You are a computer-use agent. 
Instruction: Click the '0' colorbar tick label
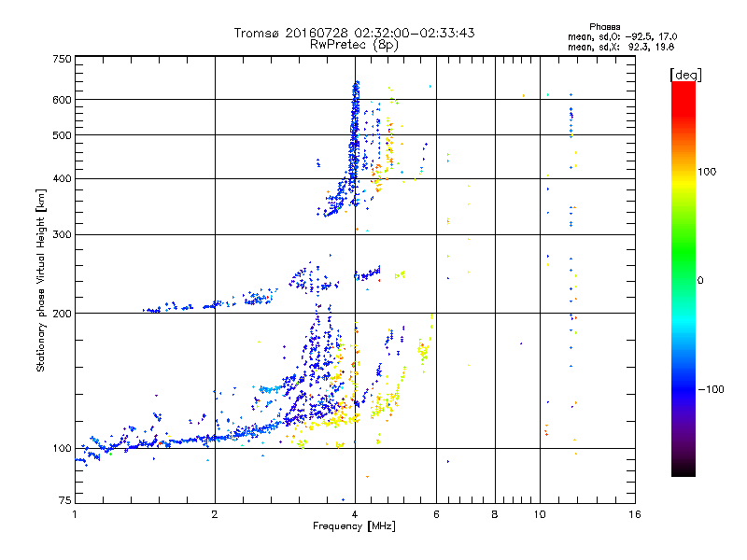[700, 281]
